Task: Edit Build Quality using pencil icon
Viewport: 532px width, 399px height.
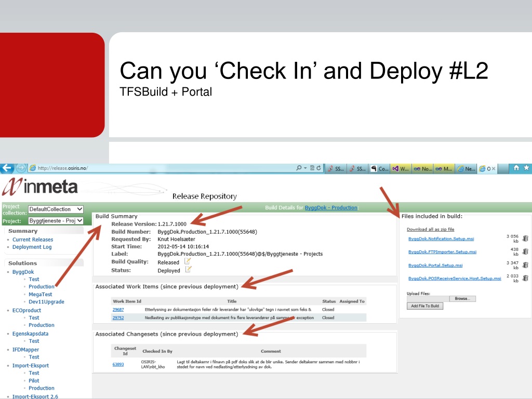Action: [x=187, y=261]
